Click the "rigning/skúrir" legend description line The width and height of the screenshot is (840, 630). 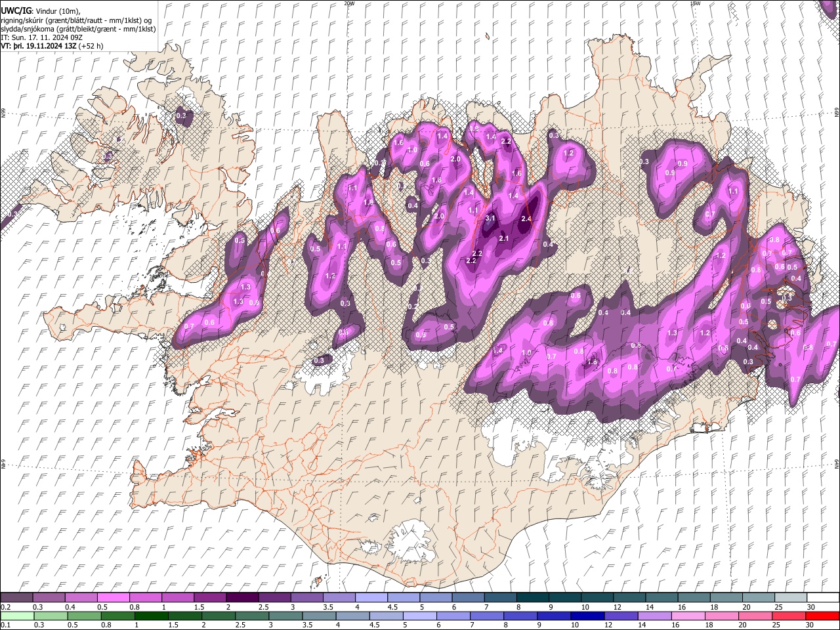pos(76,20)
